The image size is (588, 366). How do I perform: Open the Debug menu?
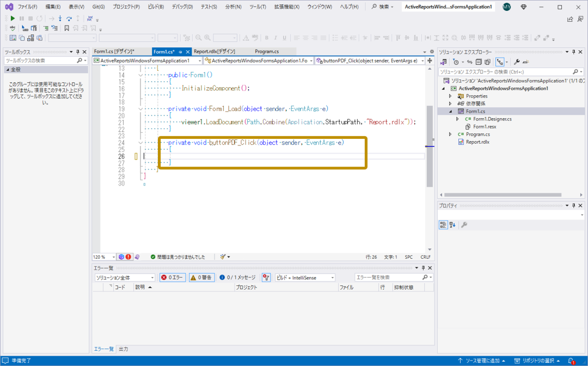click(182, 7)
